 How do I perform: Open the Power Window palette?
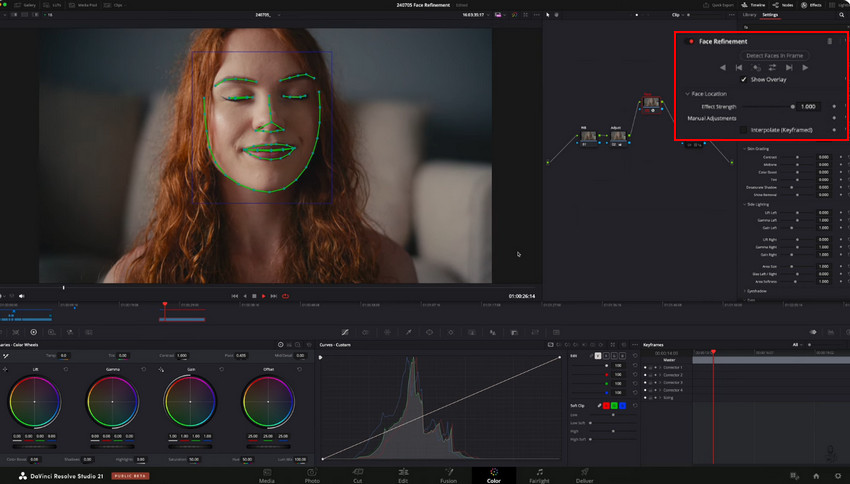429,332
